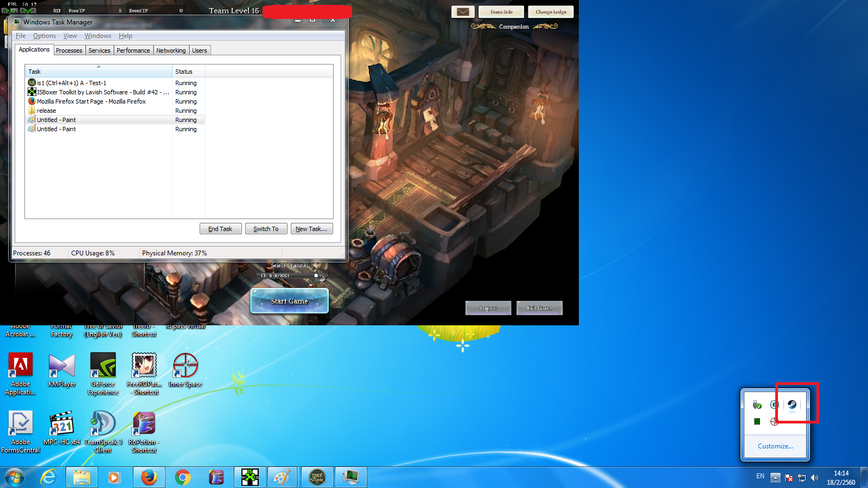Image resolution: width=868 pixels, height=488 pixels.
Task: Switch to the Processes tab
Action: tap(69, 50)
